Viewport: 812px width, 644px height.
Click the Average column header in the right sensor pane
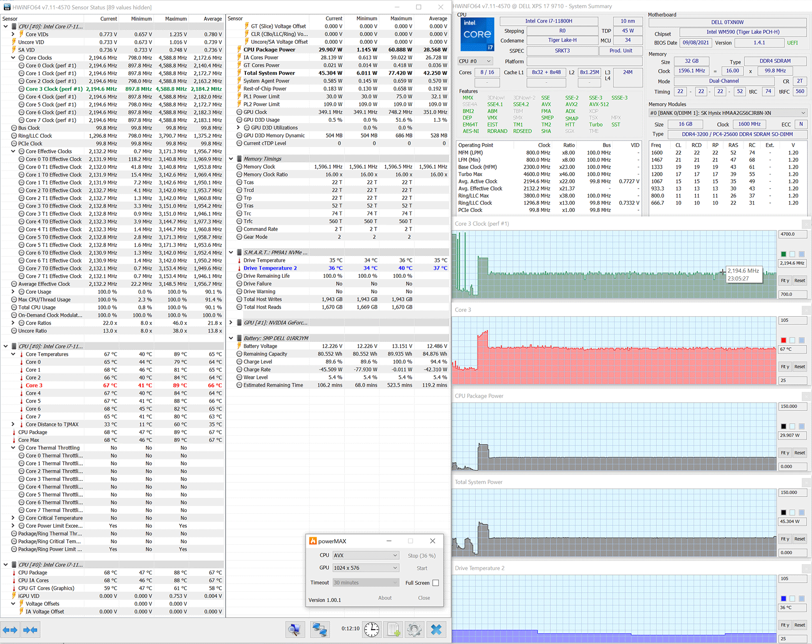tap(432, 18)
